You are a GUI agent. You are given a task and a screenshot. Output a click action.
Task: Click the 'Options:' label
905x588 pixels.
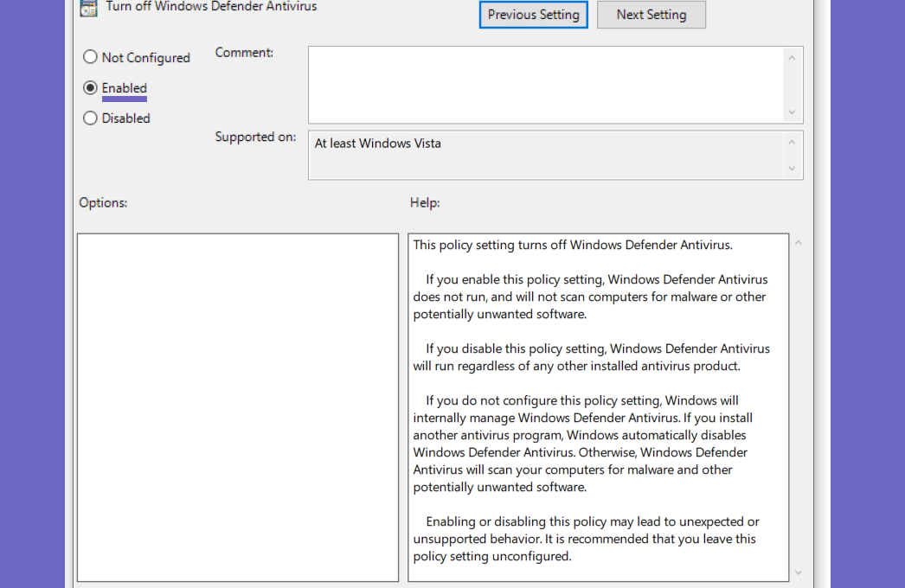click(103, 202)
